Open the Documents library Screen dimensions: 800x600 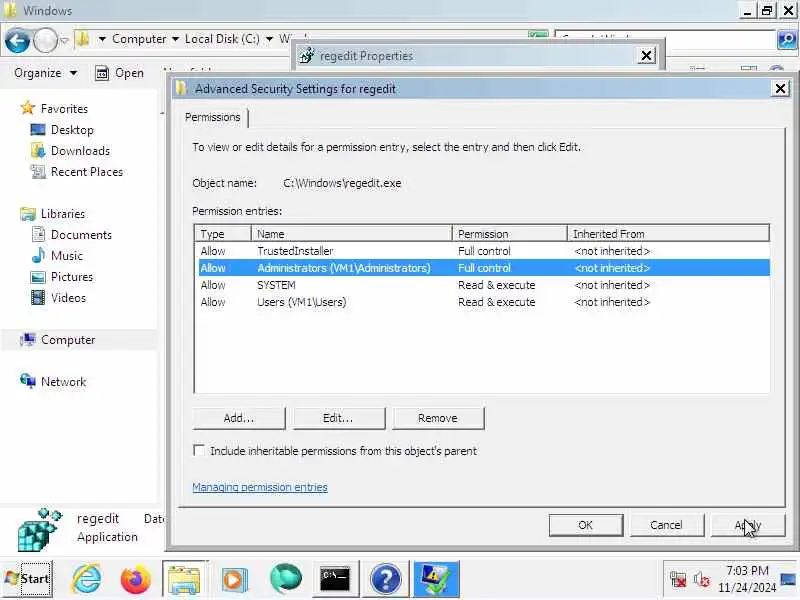[x=71, y=235]
